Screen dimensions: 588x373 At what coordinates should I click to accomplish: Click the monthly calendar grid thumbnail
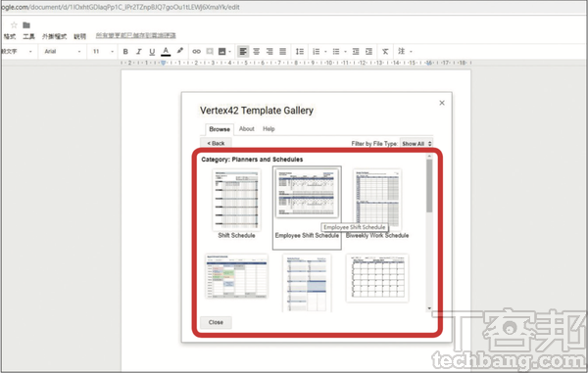pos(377,278)
